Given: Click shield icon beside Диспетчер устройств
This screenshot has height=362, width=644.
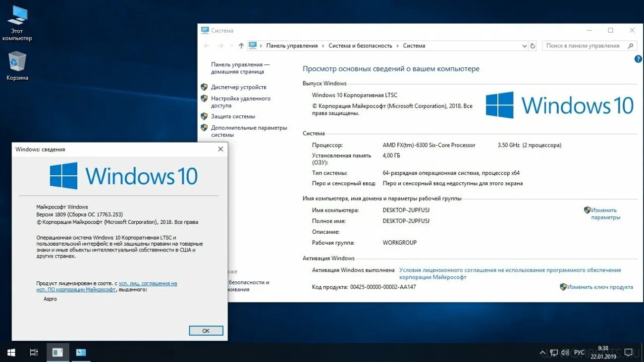Looking at the screenshot, I should 204,87.
